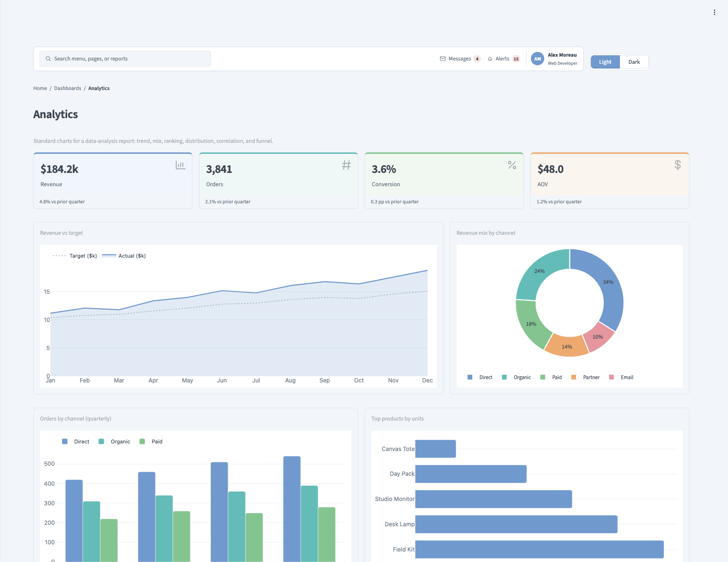Click Partner color swatch in revenue mix legend
Image resolution: width=728 pixels, height=562 pixels.
pos(574,377)
